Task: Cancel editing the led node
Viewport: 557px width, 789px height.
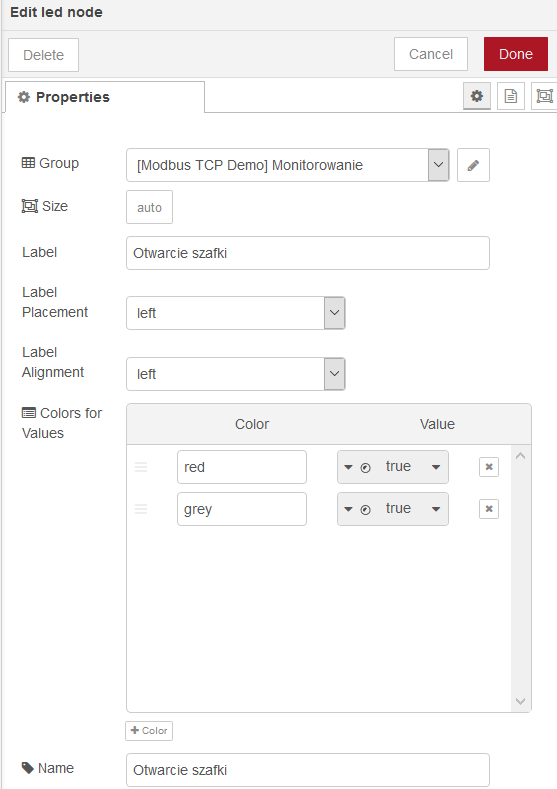Action: tap(431, 54)
